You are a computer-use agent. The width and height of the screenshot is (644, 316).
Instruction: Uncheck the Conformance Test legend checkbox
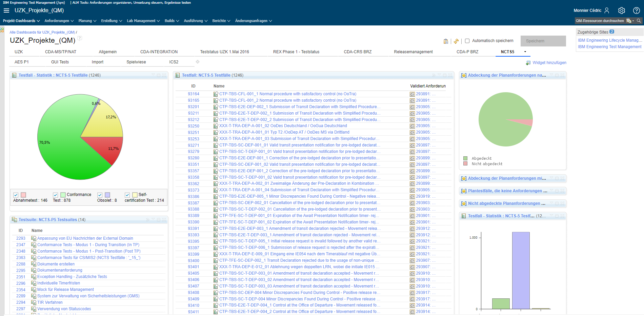[x=55, y=195]
